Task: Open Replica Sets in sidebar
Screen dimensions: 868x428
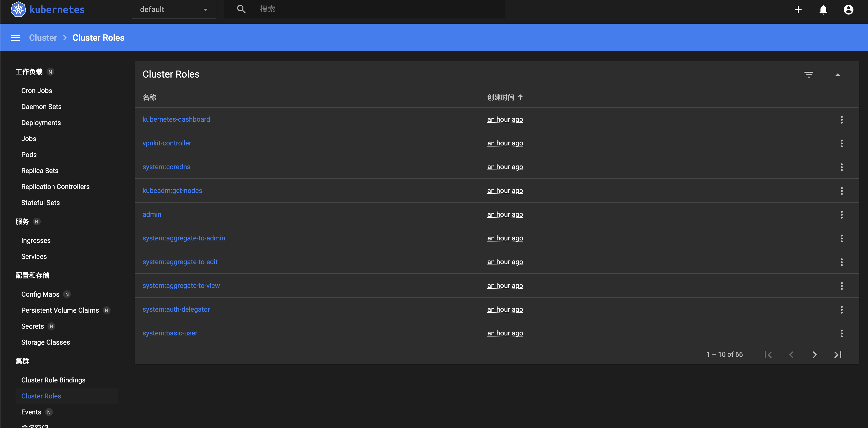Action: coord(40,171)
